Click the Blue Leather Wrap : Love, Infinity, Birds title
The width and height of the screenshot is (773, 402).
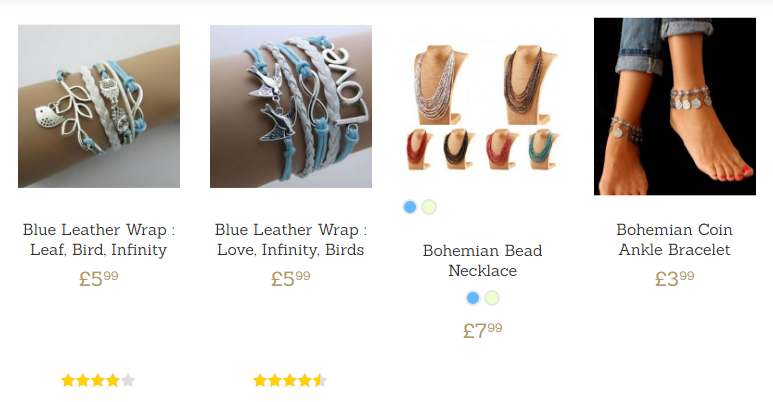[x=291, y=240]
